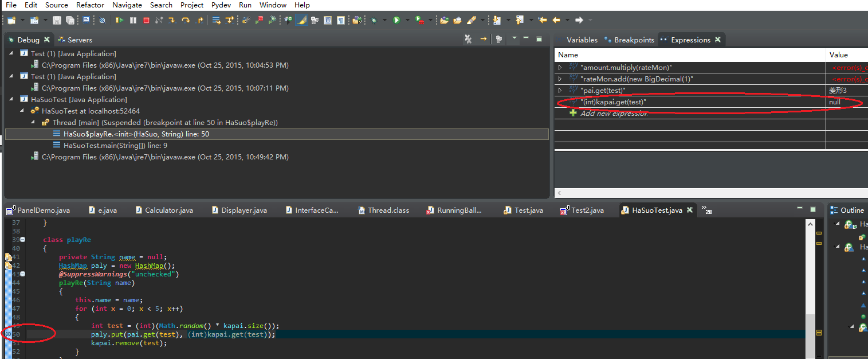Image resolution: width=868 pixels, height=359 pixels.
Task: Click the Debug bug launch icon
Action: click(x=373, y=20)
